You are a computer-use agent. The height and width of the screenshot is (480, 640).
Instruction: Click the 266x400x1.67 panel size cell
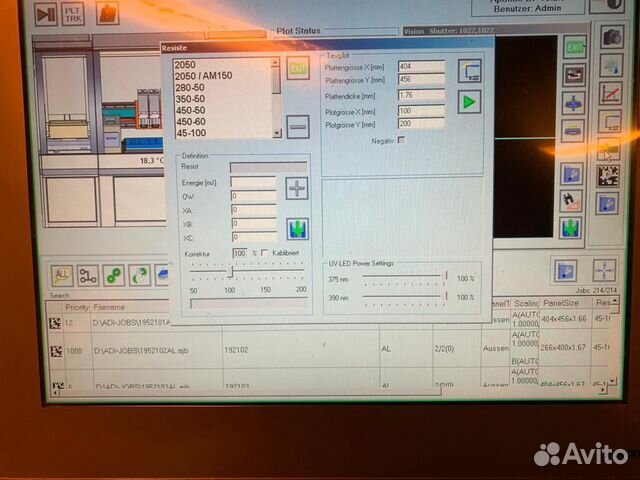(563, 348)
